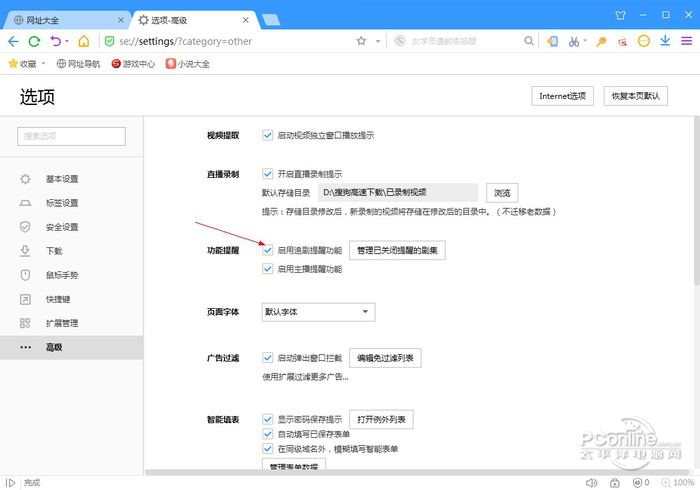Click the Internet选项 button
The image size is (700, 490).
point(563,96)
